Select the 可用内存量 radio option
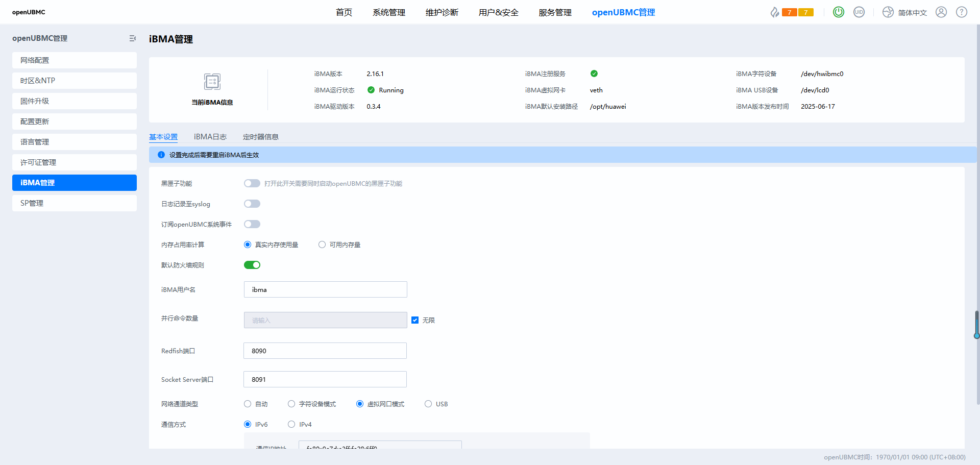 tap(322, 244)
